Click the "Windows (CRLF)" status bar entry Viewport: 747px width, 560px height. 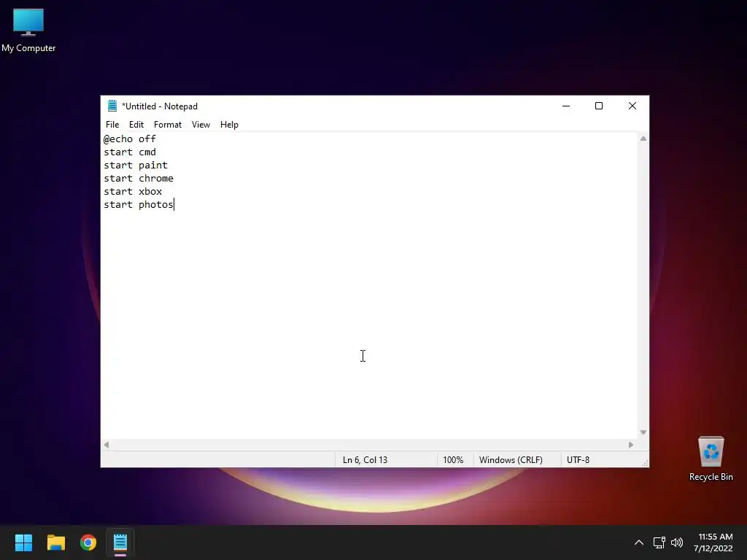coord(511,460)
